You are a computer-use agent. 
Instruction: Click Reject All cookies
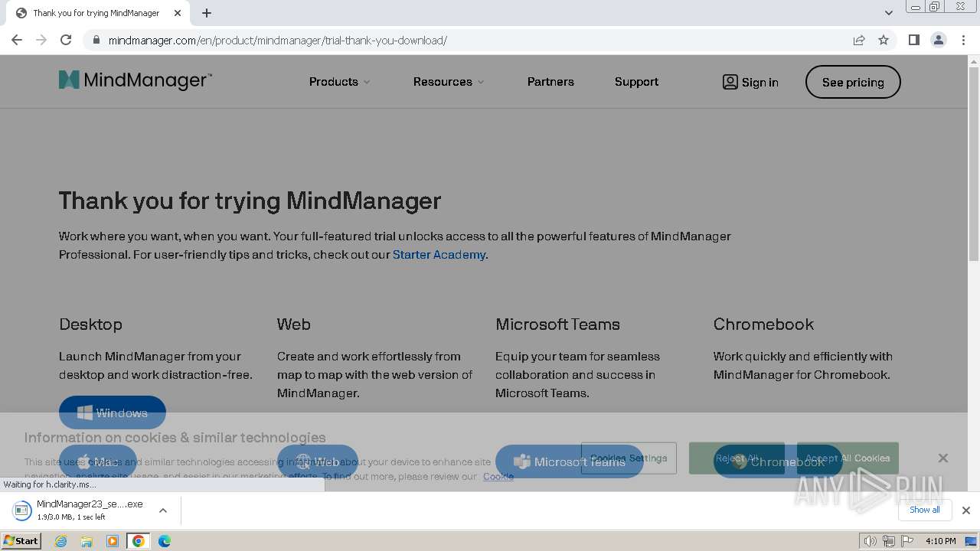point(737,458)
